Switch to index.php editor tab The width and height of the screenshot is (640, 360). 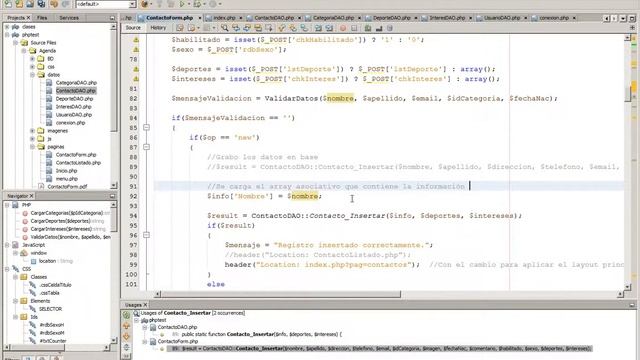[224, 18]
